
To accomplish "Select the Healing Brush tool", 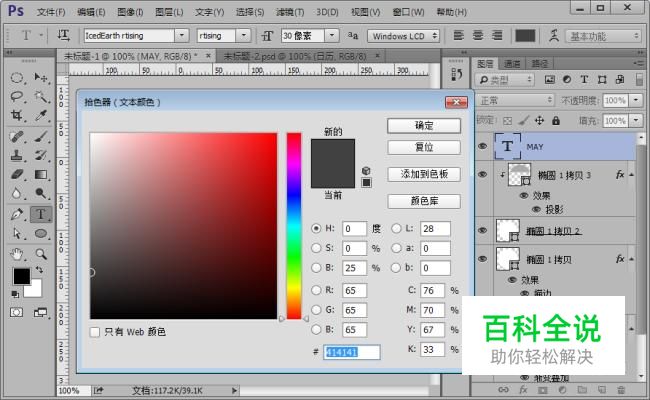I will coord(17,136).
